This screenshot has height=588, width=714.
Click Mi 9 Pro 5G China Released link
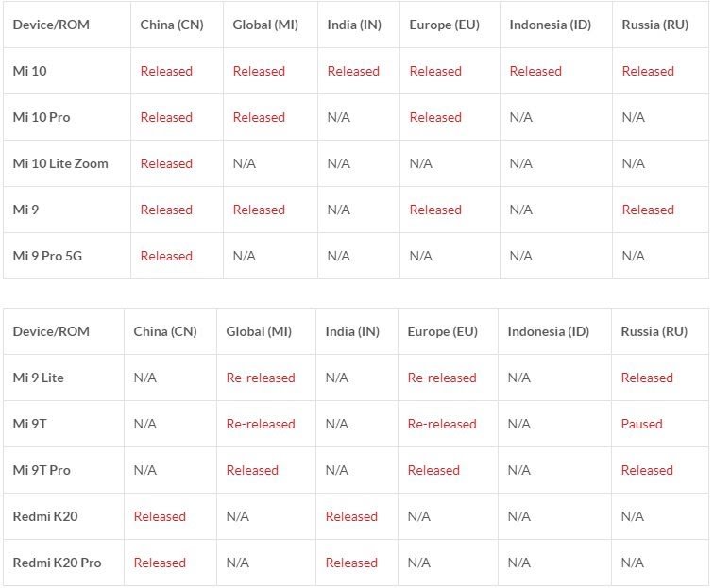166,256
